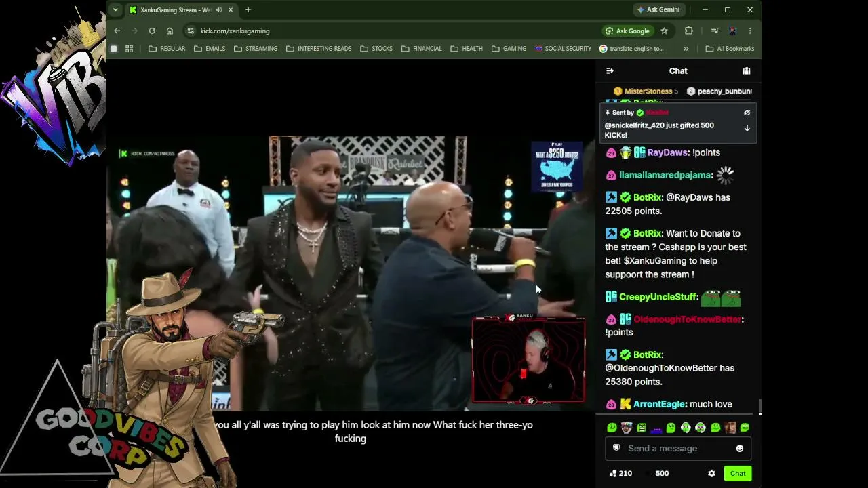Viewport: 868px width, 488px height.
Task: Select the purple-eyed green headphones emote
Action: pos(701,428)
